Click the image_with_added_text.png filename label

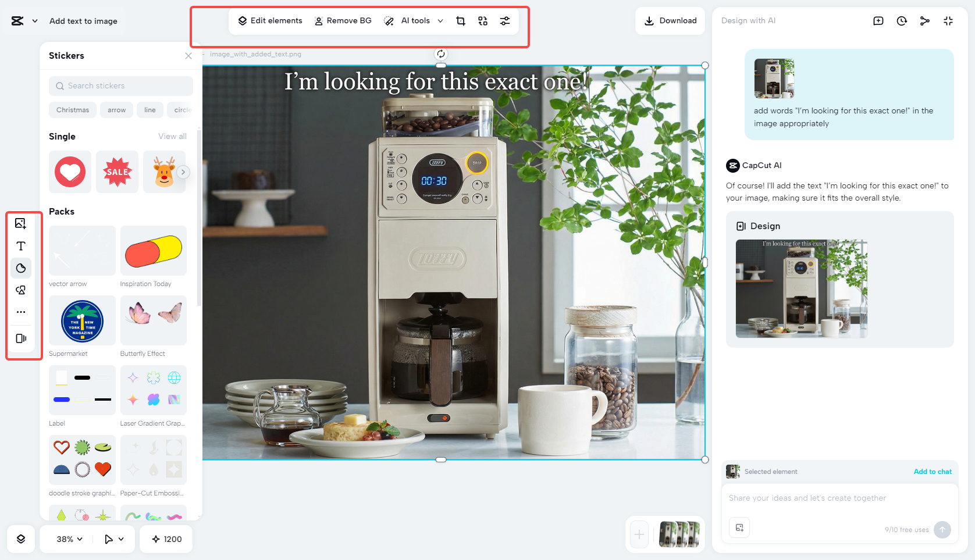tap(255, 54)
